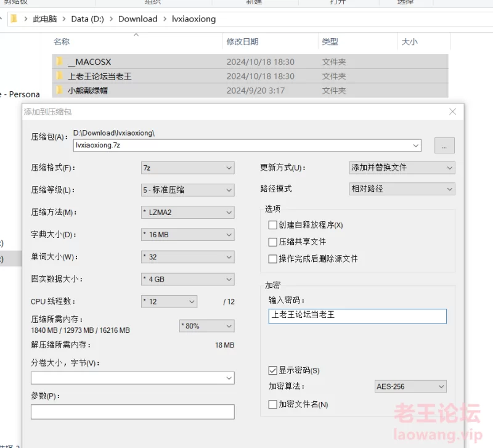The height and width of the screenshot is (448, 493).
Task: Sort files by 修改日期 column header
Action: tap(242, 42)
